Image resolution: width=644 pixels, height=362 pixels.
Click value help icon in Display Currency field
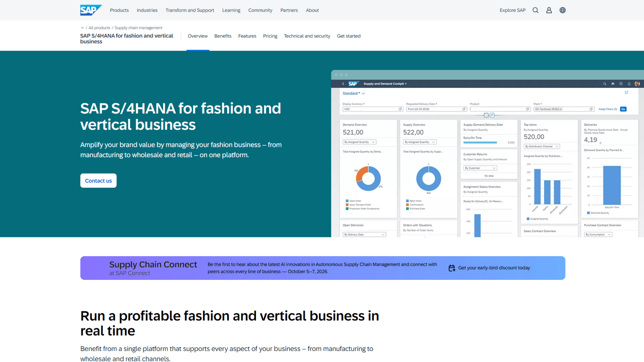click(400, 109)
